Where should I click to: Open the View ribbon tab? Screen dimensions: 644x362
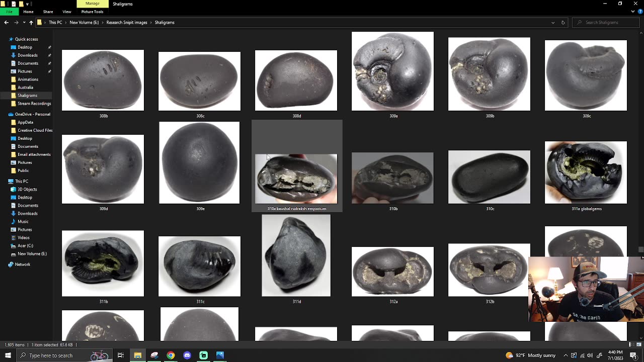[67, 12]
